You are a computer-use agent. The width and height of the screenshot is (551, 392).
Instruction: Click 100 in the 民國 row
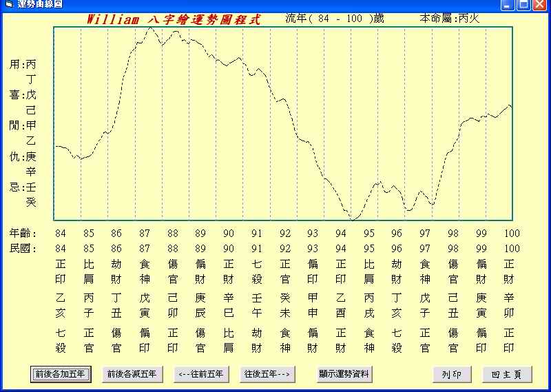tap(511, 249)
